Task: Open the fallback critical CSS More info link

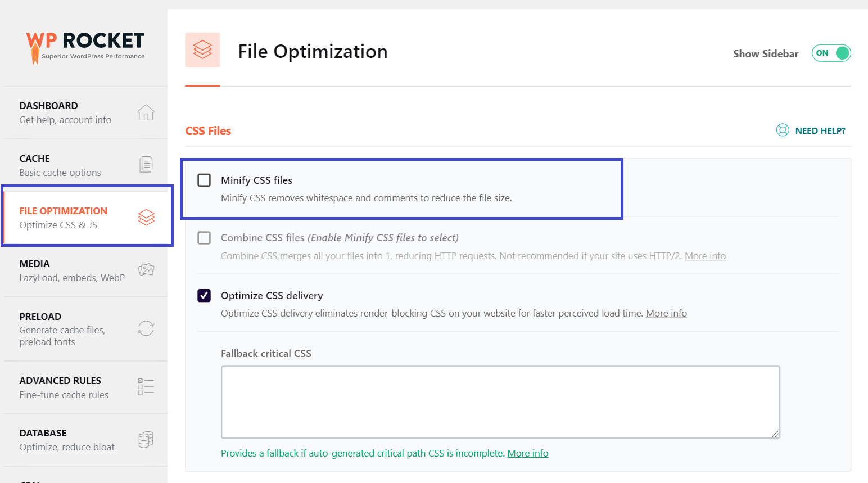Action: pos(528,453)
